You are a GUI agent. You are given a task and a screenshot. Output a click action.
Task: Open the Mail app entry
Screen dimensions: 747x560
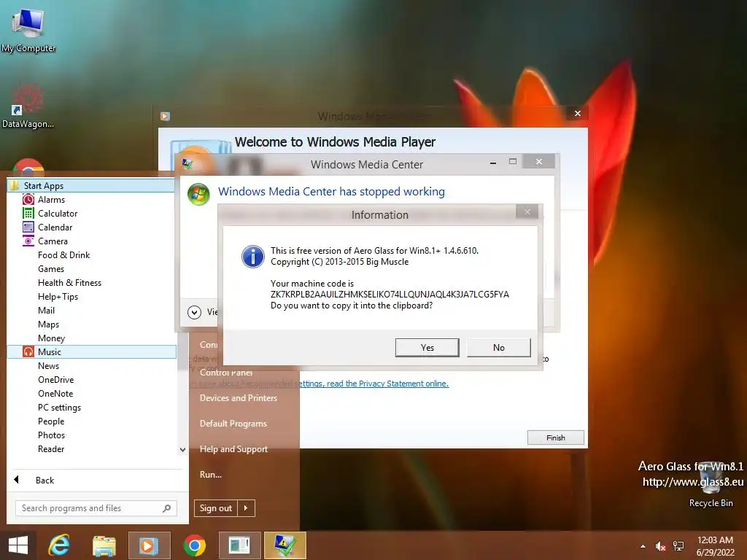(46, 310)
